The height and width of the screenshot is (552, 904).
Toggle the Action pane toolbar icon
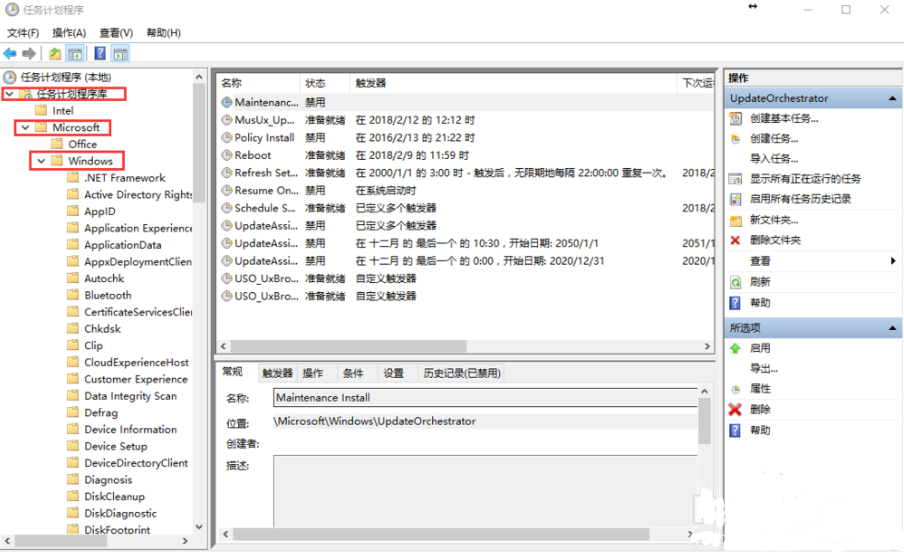(120, 54)
